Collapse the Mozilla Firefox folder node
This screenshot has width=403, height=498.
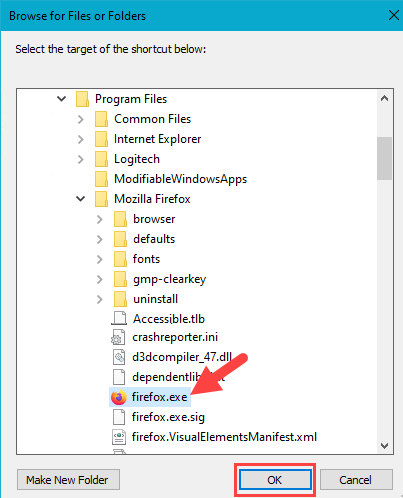pyautogui.click(x=81, y=199)
